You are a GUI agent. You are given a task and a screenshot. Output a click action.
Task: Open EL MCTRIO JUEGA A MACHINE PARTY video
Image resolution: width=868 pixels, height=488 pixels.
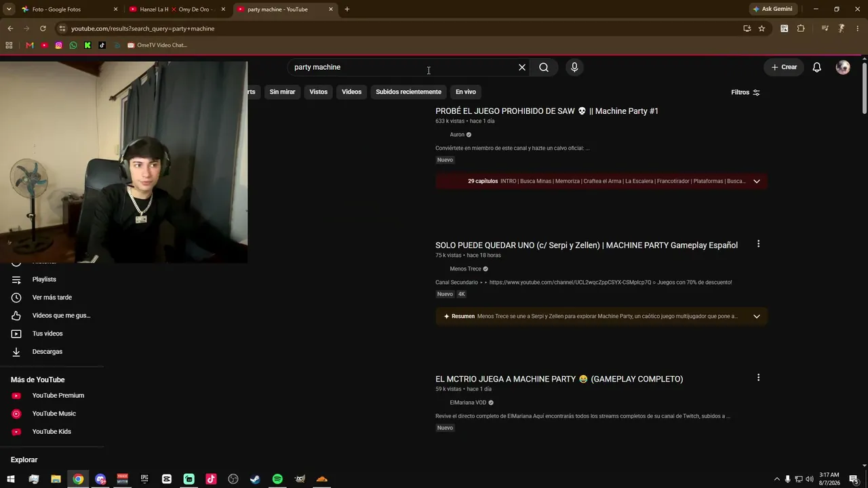(559, 379)
